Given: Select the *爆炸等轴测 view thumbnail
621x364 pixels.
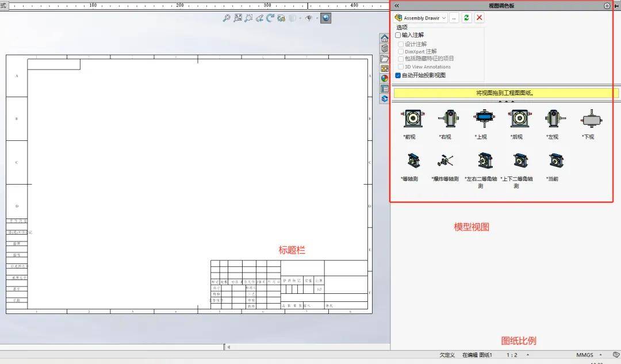Looking at the screenshot, I should pyautogui.click(x=446, y=161).
